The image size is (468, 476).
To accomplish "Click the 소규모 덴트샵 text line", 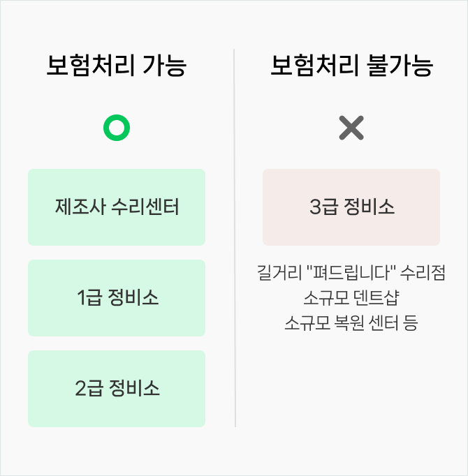I will coord(351,298).
